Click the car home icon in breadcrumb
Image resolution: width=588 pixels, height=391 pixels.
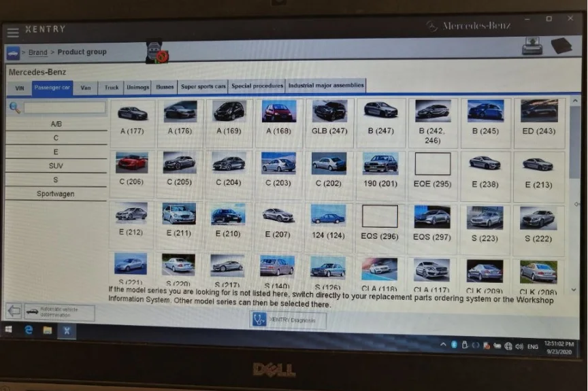pyautogui.click(x=12, y=53)
